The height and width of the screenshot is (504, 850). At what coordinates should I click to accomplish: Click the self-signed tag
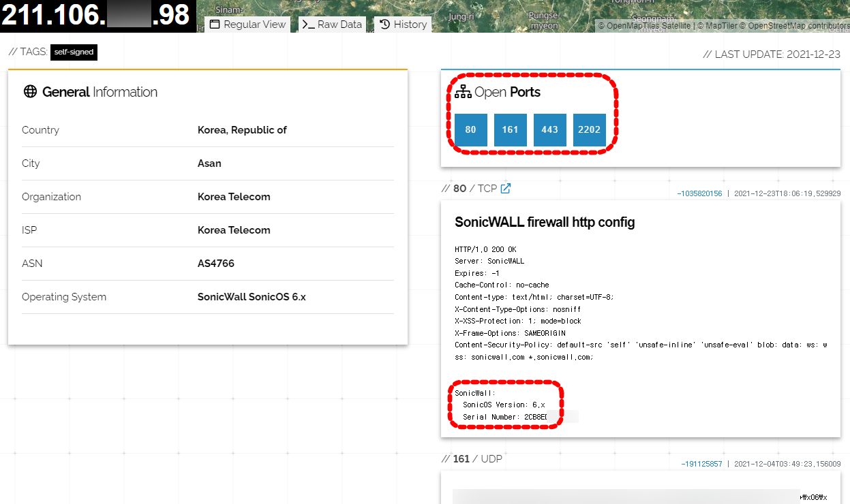(74, 52)
